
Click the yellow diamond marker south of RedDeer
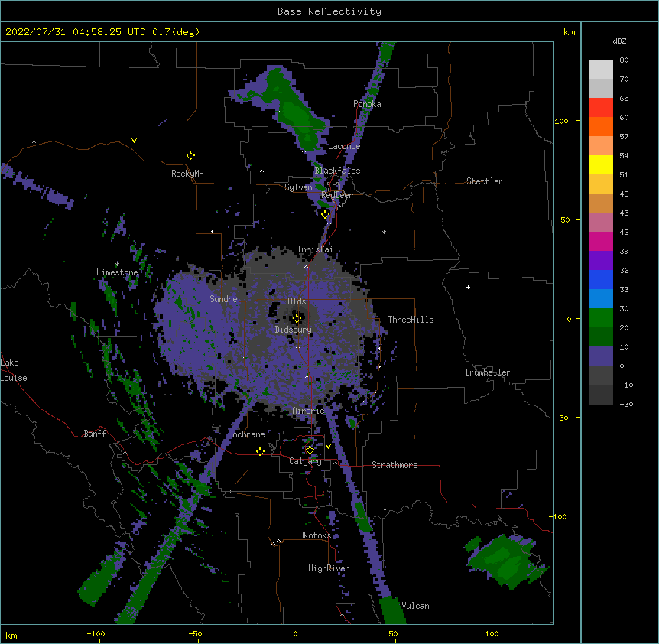click(x=326, y=215)
